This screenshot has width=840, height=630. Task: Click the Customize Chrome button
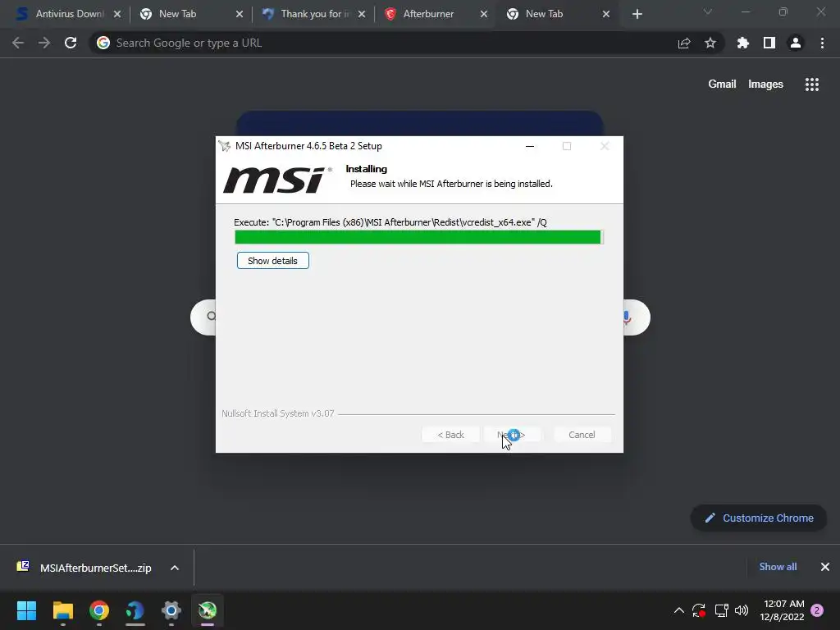(759, 518)
